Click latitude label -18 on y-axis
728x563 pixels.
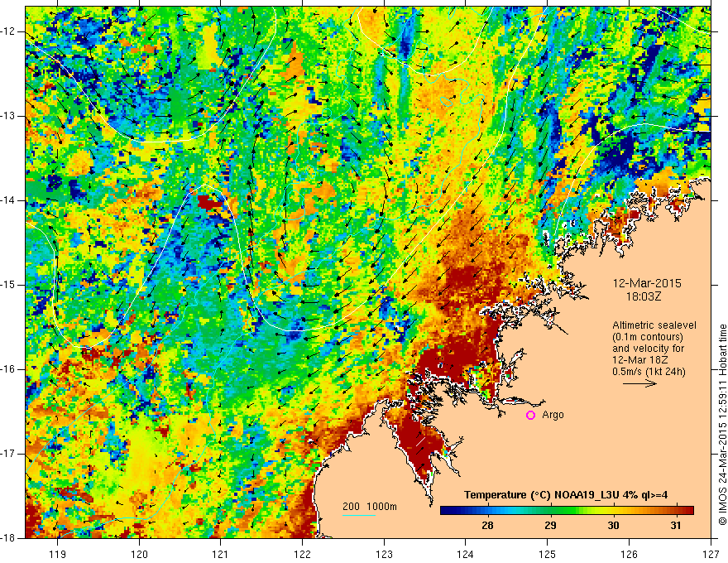[8, 538]
